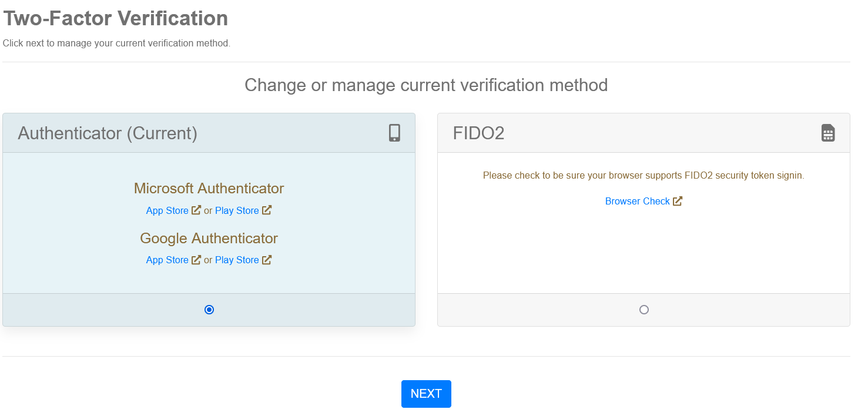Open the Browser Check link
This screenshot has height=416, width=868.
[638, 201]
